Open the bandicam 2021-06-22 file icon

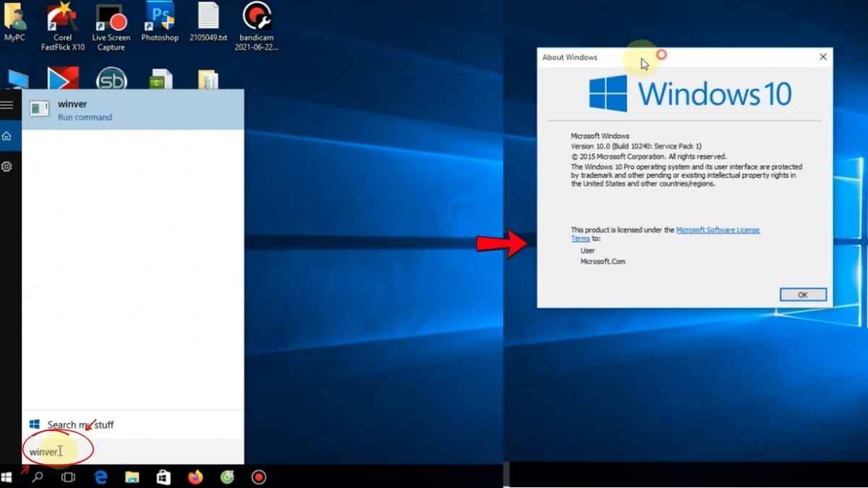click(x=257, y=27)
